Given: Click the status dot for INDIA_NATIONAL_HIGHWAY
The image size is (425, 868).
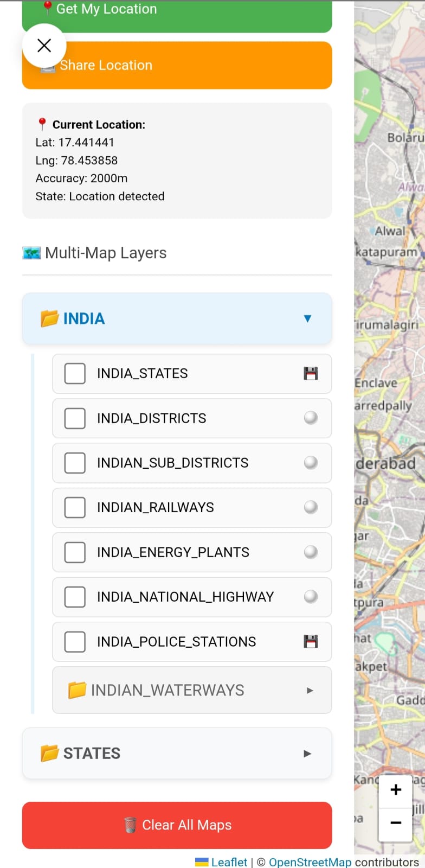Looking at the screenshot, I should click(311, 597).
